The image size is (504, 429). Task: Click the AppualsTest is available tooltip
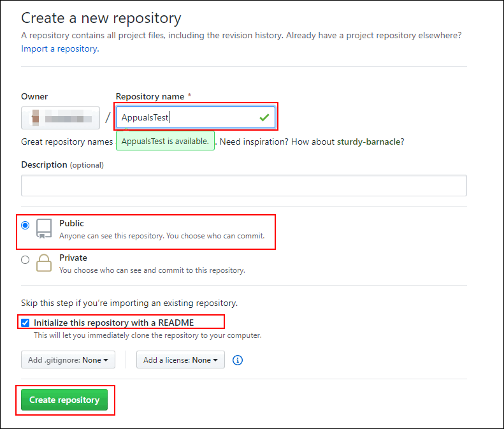click(x=165, y=141)
